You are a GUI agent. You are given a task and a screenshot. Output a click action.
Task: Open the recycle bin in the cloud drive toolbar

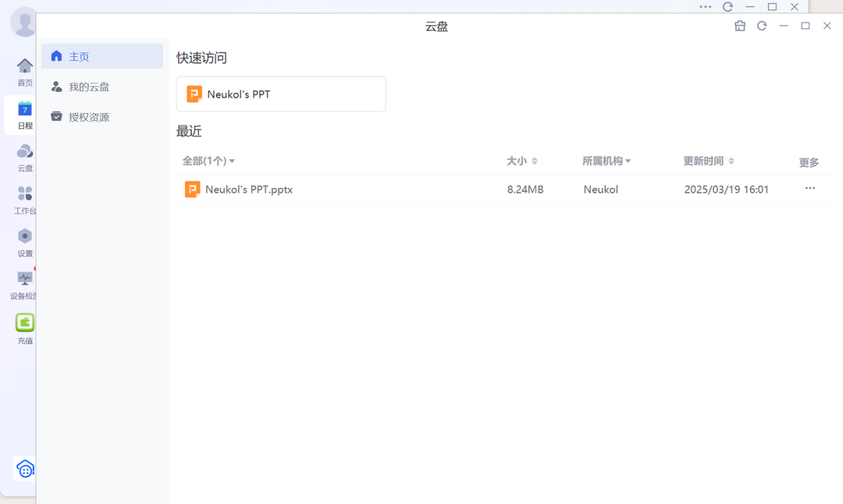point(740,26)
